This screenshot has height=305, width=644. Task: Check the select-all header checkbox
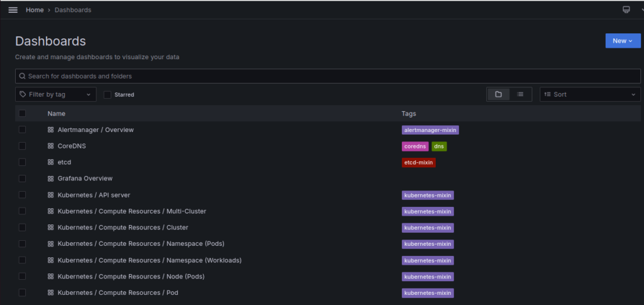coord(22,113)
